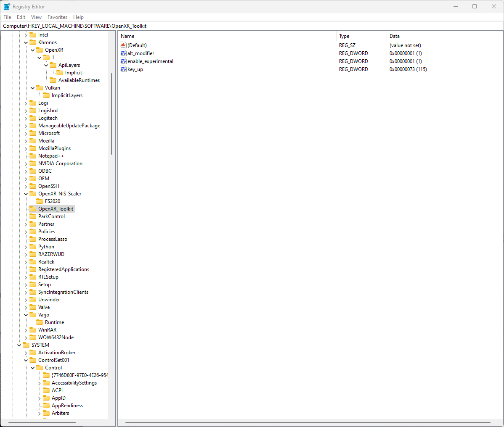Screen dimensions: 504x427
Task: Select the ActivationBroker key
Action: click(x=56, y=353)
